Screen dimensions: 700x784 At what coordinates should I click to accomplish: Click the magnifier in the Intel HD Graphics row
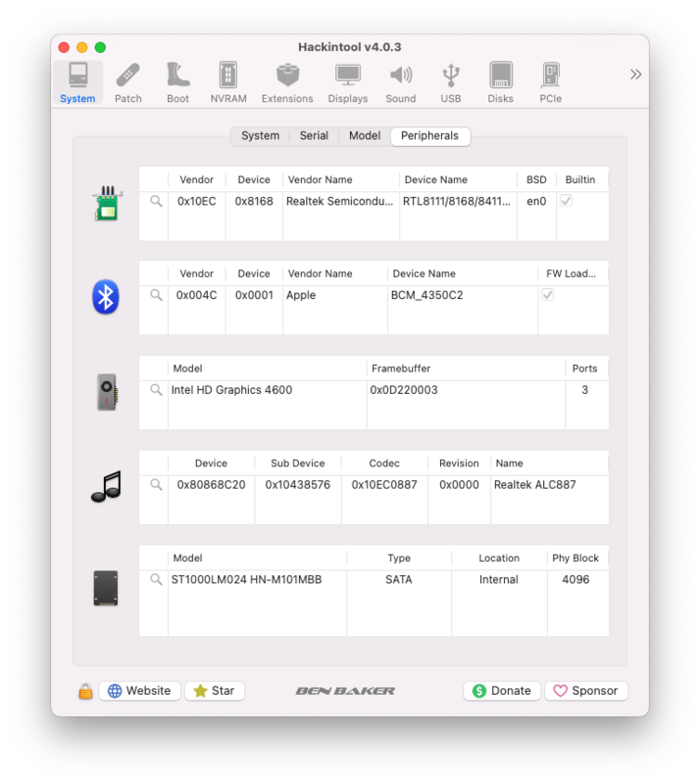[x=156, y=389]
